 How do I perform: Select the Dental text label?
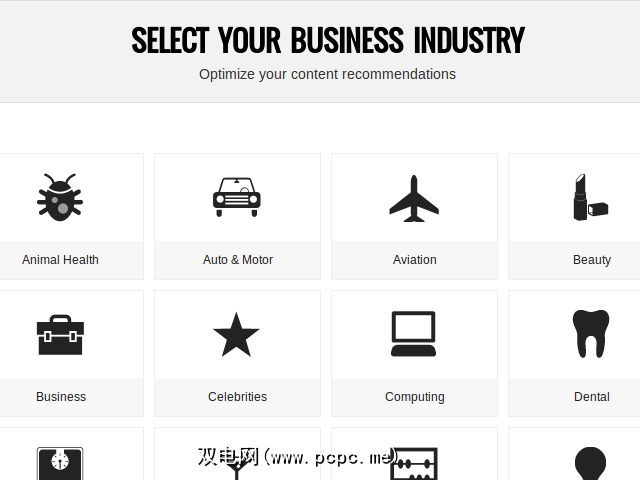(x=592, y=397)
